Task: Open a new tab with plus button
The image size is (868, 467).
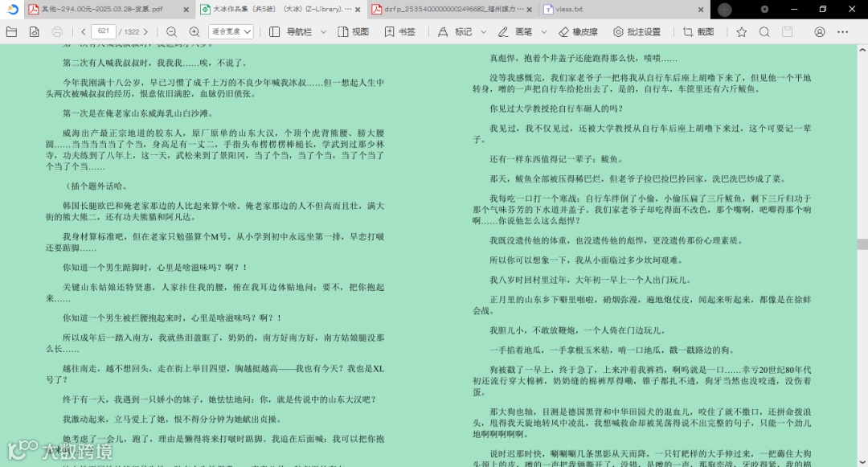Action: [725, 10]
